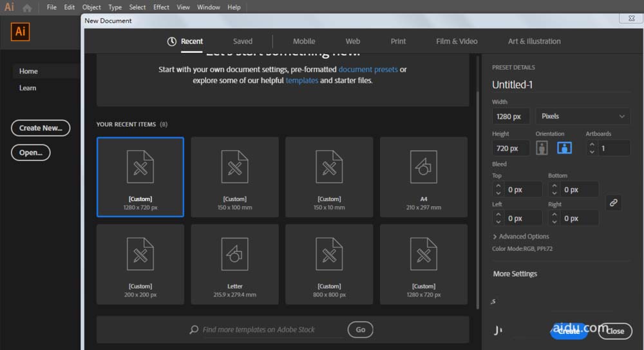Follow the document presets link
This screenshot has height=350, width=644.
click(x=368, y=70)
